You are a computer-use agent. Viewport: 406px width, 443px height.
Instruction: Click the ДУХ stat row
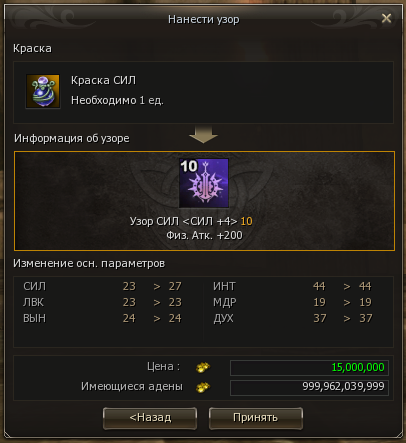click(293, 318)
